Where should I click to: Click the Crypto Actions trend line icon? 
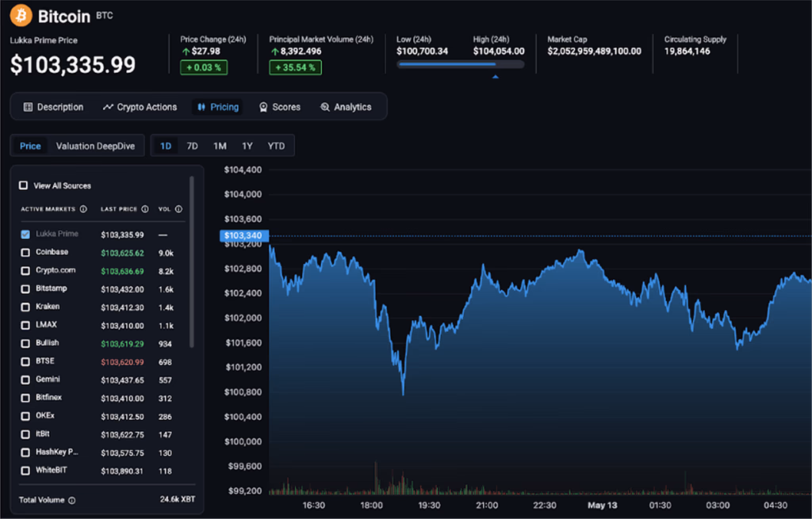point(108,107)
